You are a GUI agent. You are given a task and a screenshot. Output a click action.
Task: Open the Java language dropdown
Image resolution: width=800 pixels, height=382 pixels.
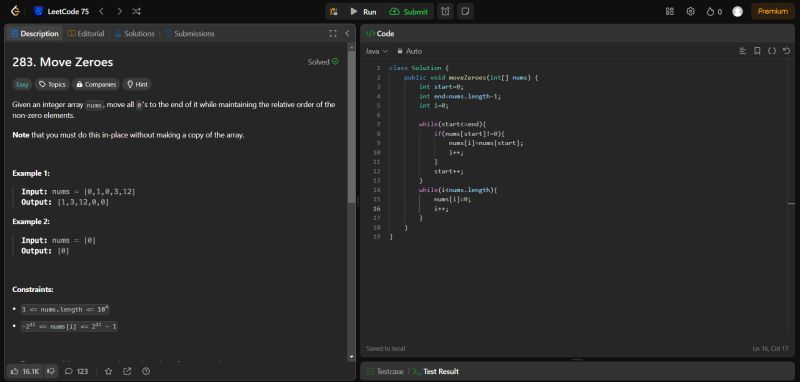tap(377, 52)
